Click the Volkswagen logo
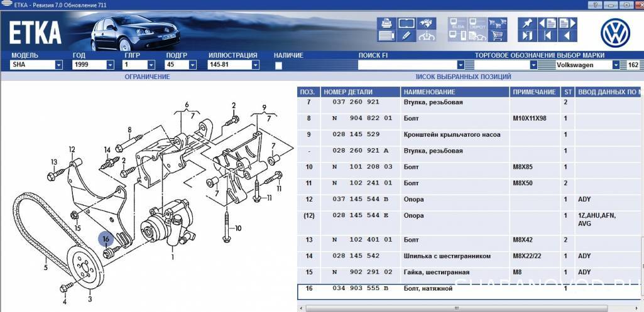The image size is (644, 312). tap(614, 32)
